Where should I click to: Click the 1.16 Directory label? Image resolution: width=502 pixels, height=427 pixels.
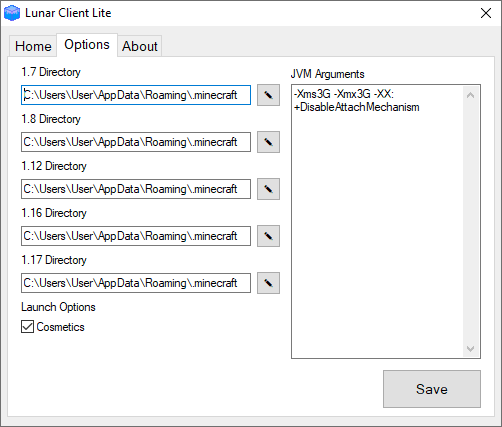pyautogui.click(x=54, y=213)
